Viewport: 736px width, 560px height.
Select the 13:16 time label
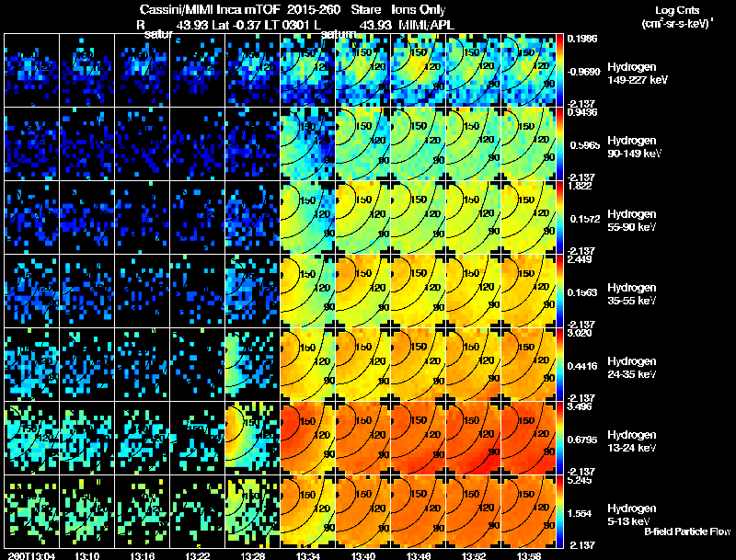click(143, 556)
